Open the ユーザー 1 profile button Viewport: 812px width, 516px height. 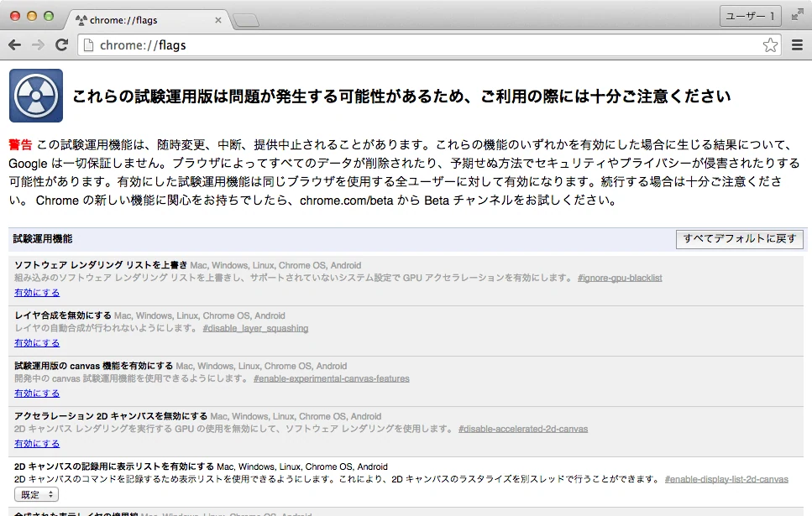pos(750,16)
